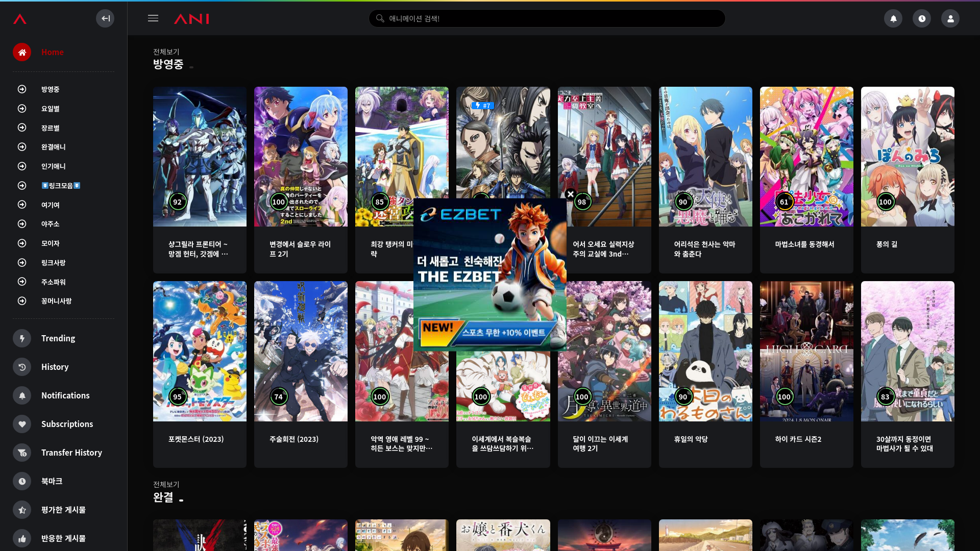Click the 악역 영애 레벨 99 title
The image size is (980, 551).
[x=401, y=444]
